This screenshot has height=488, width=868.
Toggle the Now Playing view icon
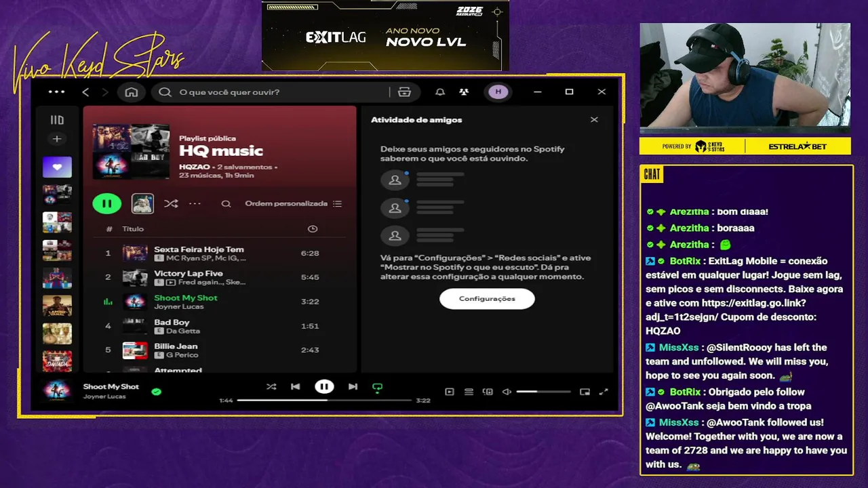coord(450,392)
